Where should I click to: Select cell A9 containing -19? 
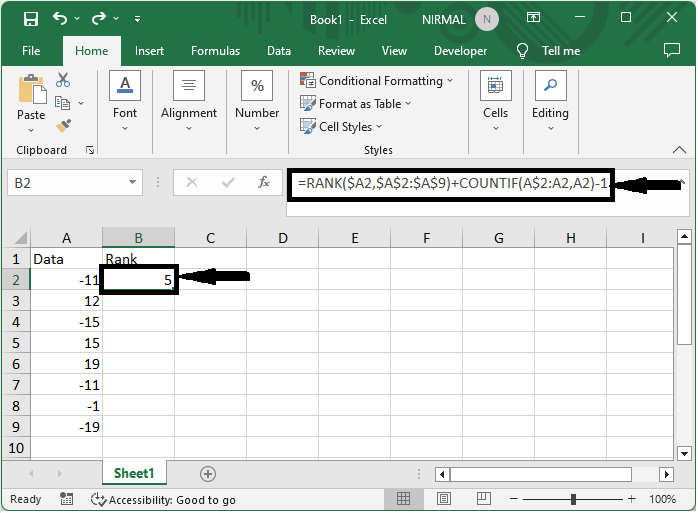[x=66, y=427]
